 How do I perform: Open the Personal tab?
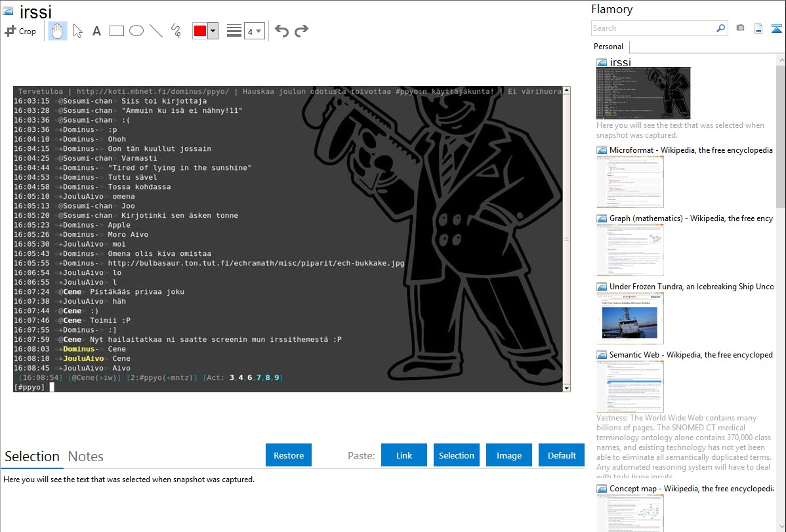click(608, 47)
